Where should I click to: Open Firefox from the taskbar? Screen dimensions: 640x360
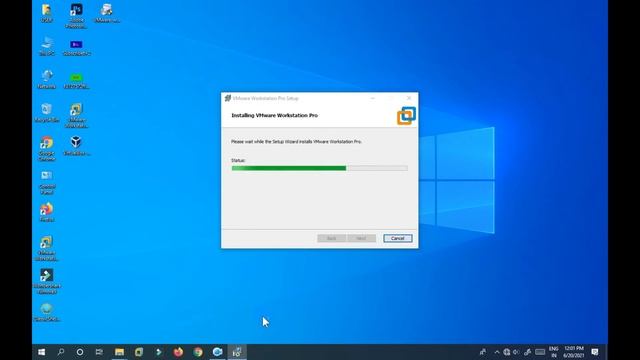coord(178,352)
